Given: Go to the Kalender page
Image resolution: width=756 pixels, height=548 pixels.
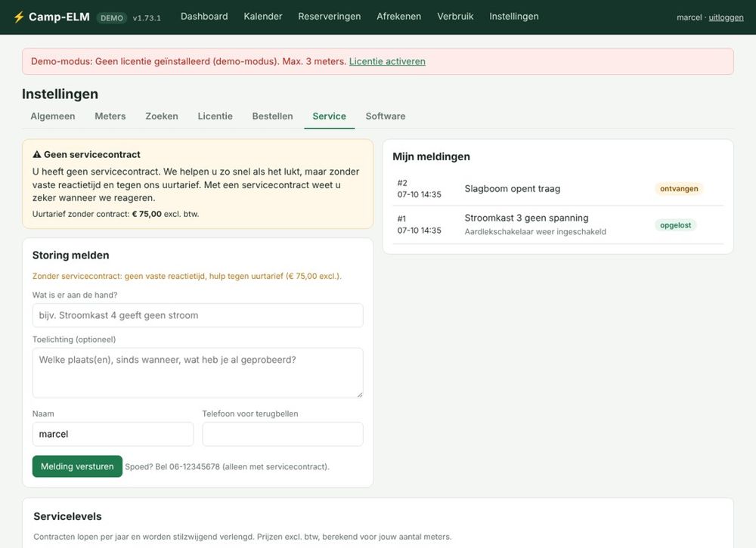Looking at the screenshot, I should [263, 17].
